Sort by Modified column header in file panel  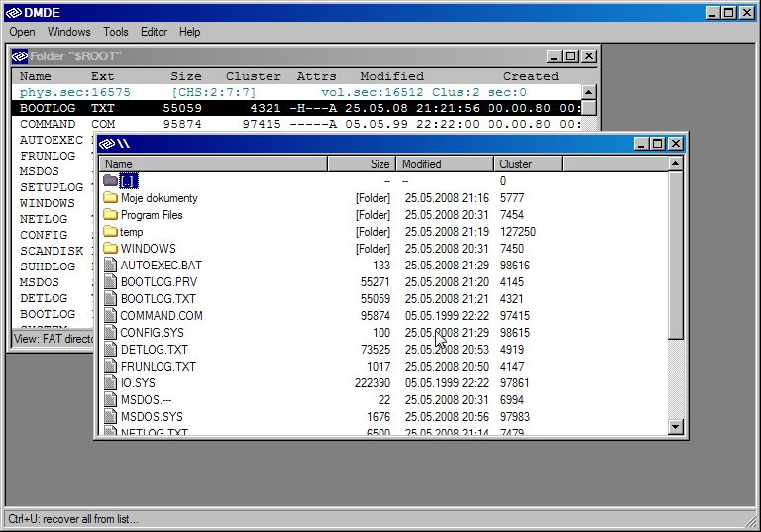pos(445,164)
